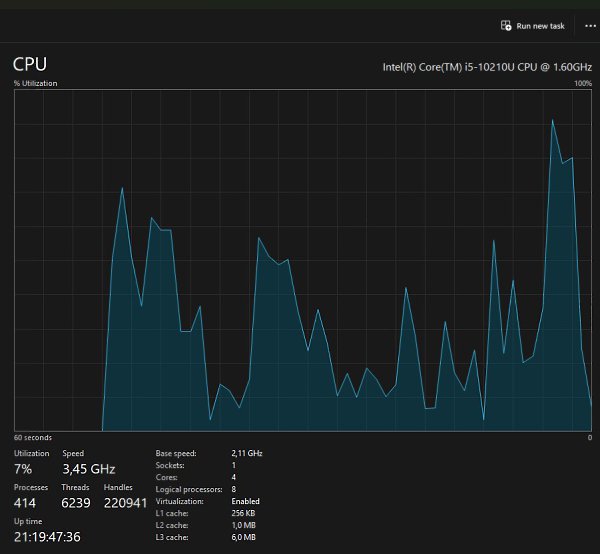Click the tallest peak in the CPU graph
This screenshot has height=554, width=600.
[553, 121]
